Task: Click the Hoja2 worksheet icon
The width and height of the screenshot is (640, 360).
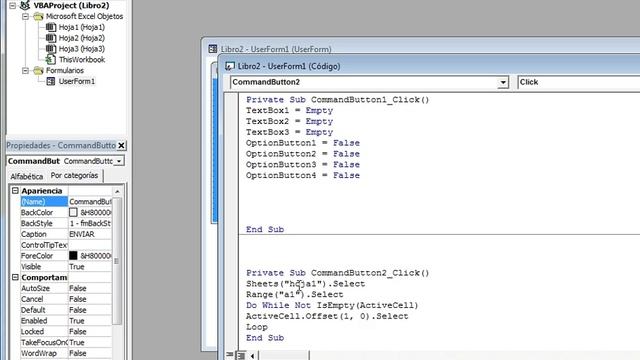Action: tap(51, 38)
